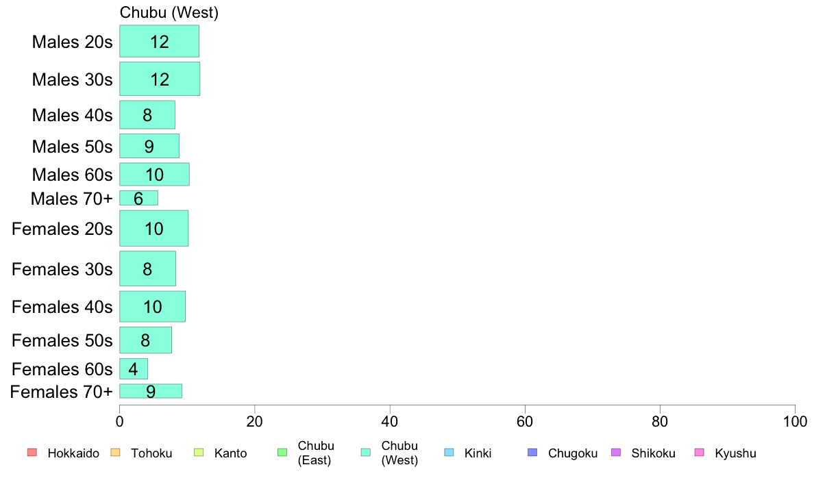Click the Kinki light blue legend swatch
This screenshot has height=504, width=814.
449,453
